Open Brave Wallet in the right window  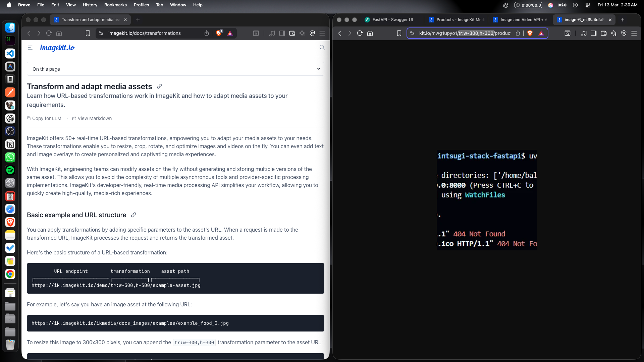coord(604,33)
